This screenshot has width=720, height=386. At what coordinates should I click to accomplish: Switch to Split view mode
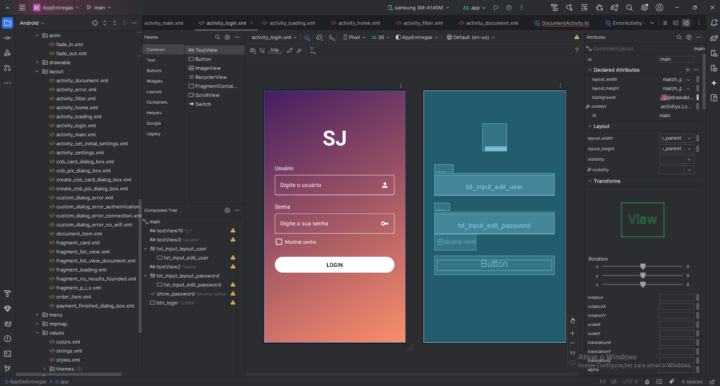click(x=675, y=23)
